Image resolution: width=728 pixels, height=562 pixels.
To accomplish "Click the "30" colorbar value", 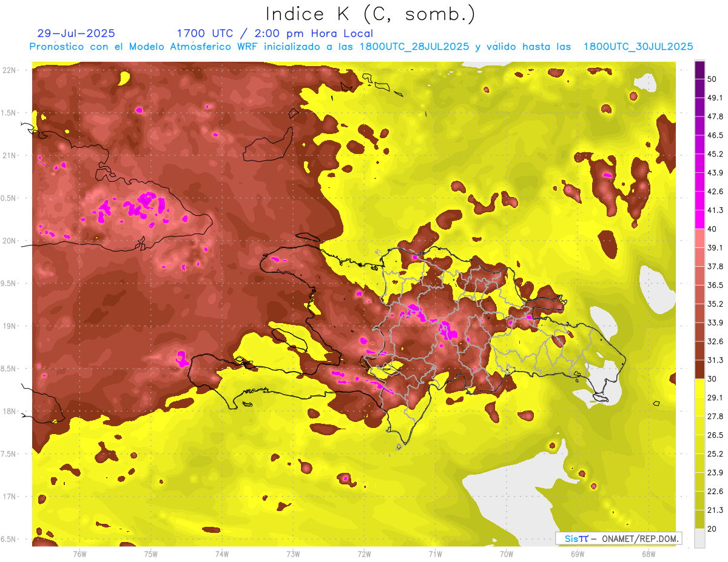I will [712, 379].
